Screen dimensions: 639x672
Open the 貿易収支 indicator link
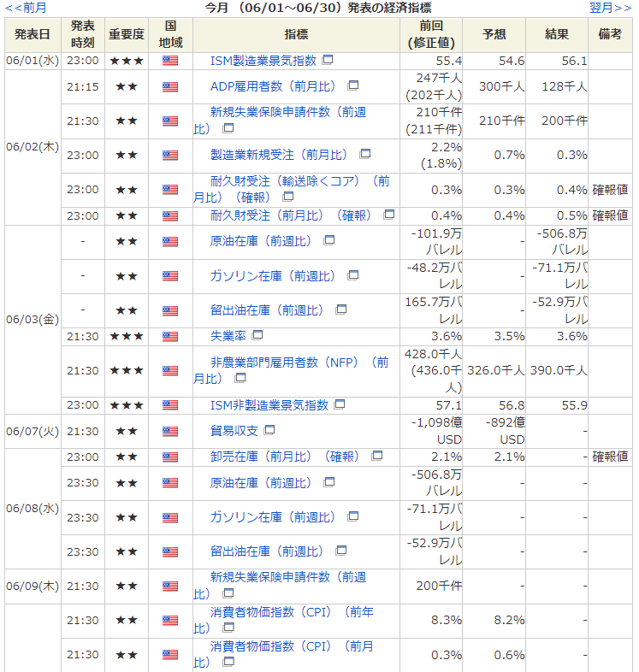click(x=234, y=431)
